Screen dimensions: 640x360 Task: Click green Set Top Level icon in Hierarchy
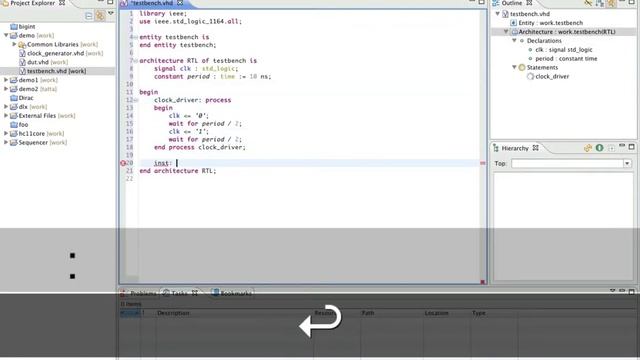[599, 148]
